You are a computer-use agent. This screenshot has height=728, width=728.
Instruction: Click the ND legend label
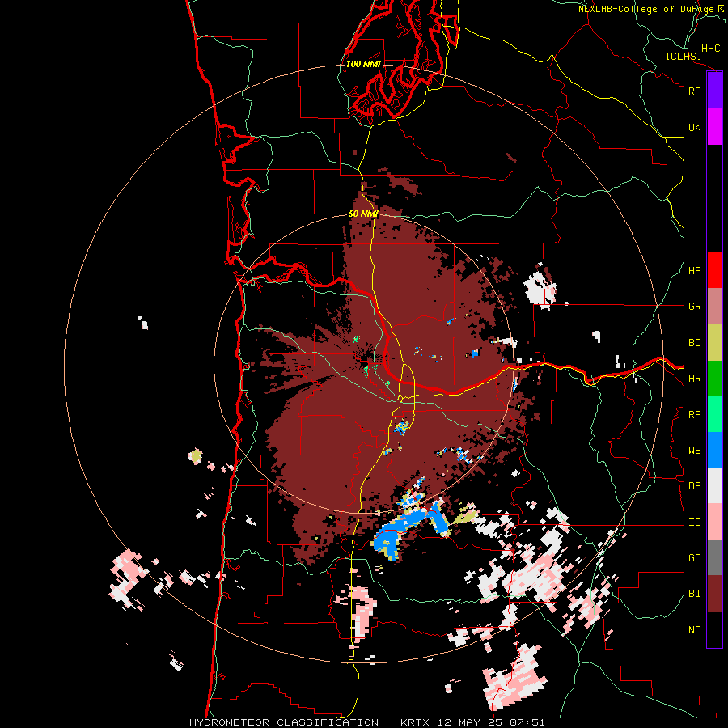tap(694, 630)
